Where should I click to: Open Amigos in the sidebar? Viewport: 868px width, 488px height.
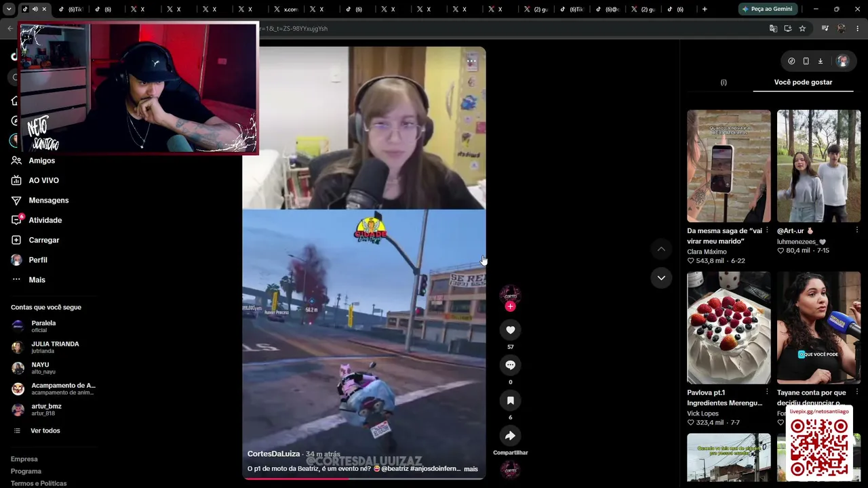coord(33,161)
